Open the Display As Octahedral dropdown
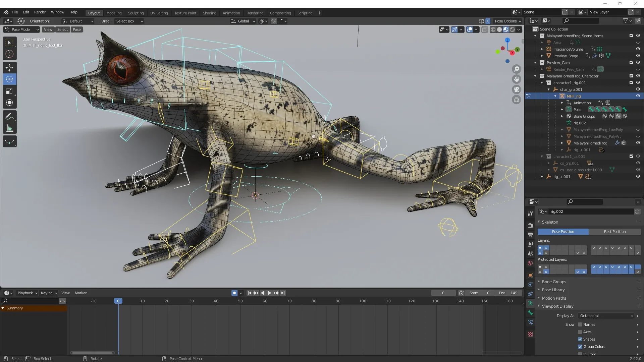This screenshot has height=362, width=644. [606, 316]
